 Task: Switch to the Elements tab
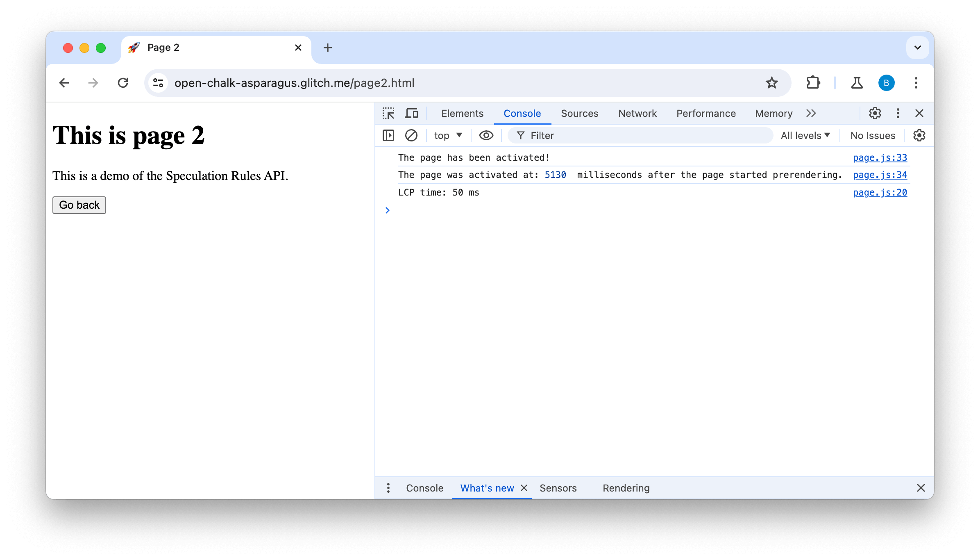[x=463, y=113]
